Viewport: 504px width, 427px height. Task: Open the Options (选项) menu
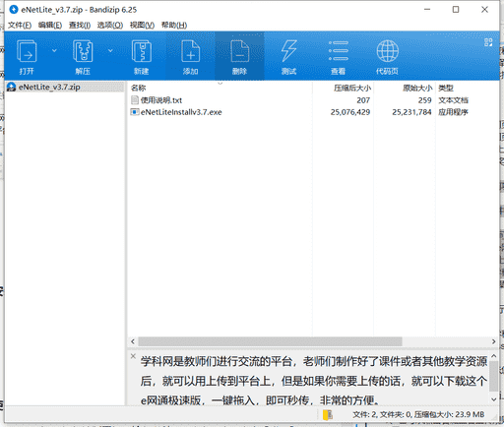point(110,25)
